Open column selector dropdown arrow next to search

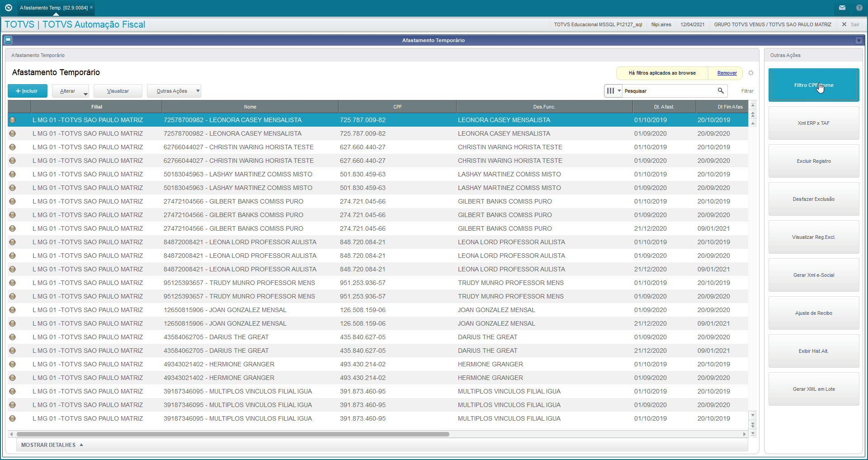point(619,91)
